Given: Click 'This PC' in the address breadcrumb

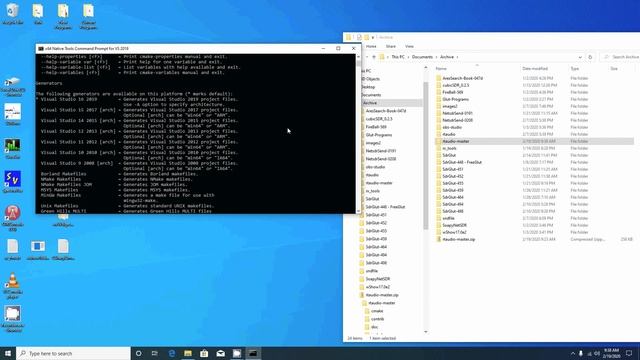Looking at the screenshot, I should click(x=398, y=57).
